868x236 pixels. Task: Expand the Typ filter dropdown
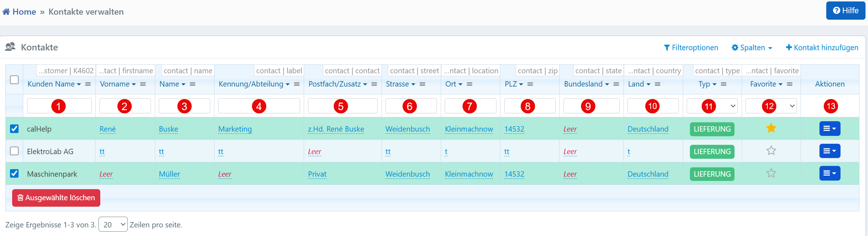(x=712, y=106)
